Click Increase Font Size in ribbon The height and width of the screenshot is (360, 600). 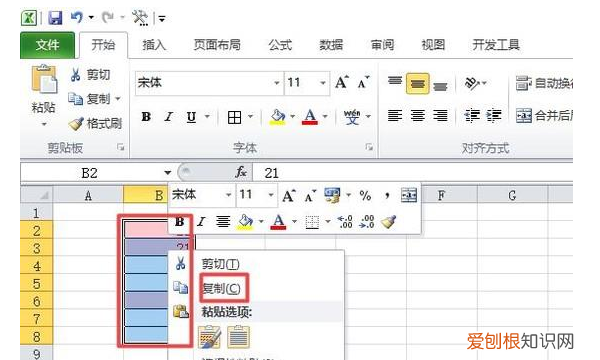pos(341,83)
